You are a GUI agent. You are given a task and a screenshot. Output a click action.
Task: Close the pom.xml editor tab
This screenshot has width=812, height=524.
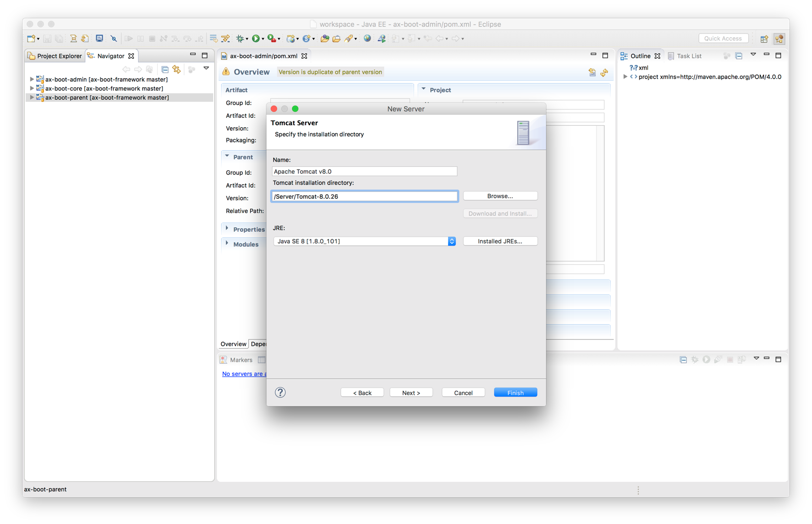click(x=304, y=56)
